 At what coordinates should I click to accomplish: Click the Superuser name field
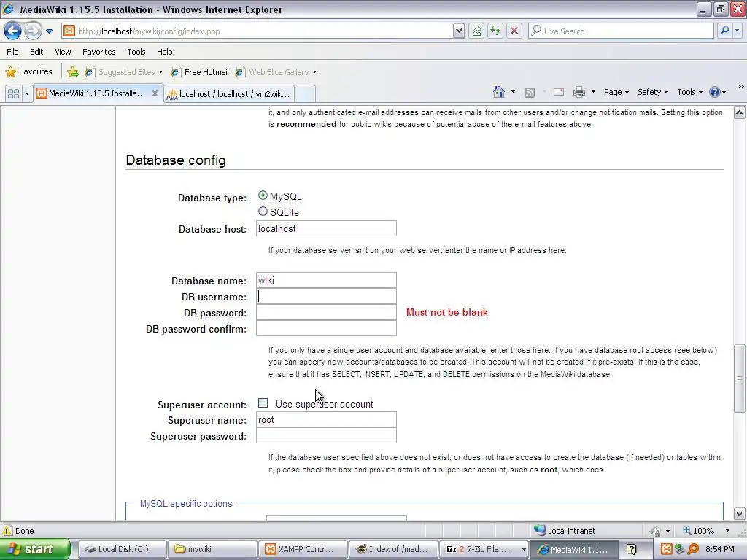point(326,419)
